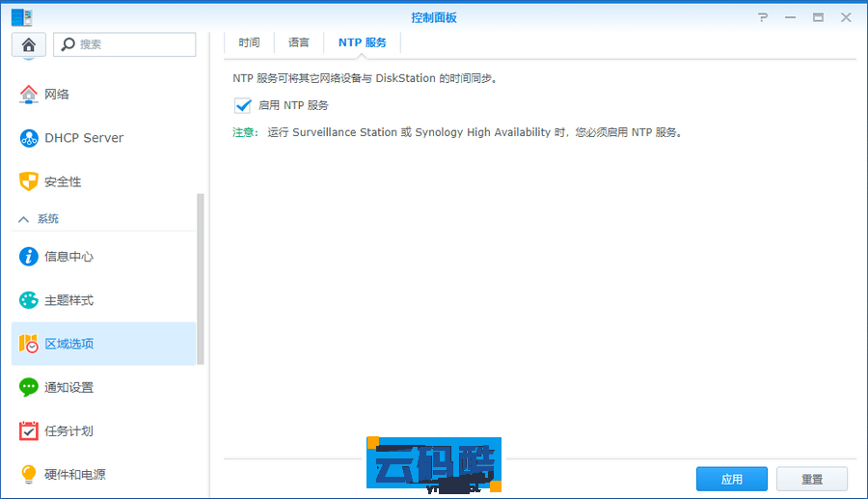This screenshot has width=868, height=499.
Task: Switch to the 语言 tab
Action: [x=299, y=42]
